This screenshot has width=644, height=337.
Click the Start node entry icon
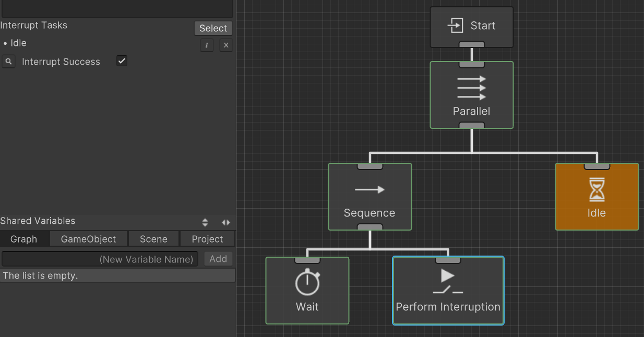[455, 25]
